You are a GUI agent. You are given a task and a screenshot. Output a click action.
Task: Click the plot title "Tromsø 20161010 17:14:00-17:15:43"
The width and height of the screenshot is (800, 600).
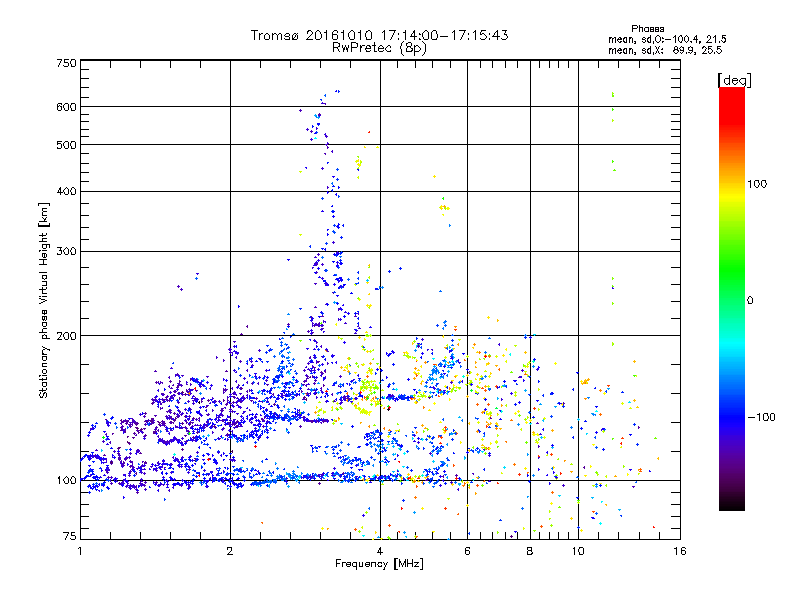(x=379, y=35)
